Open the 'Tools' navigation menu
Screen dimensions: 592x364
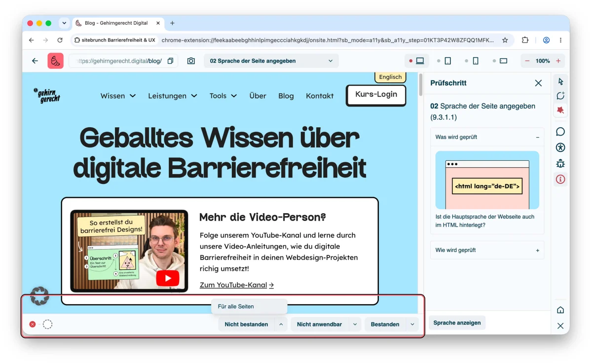(x=223, y=96)
